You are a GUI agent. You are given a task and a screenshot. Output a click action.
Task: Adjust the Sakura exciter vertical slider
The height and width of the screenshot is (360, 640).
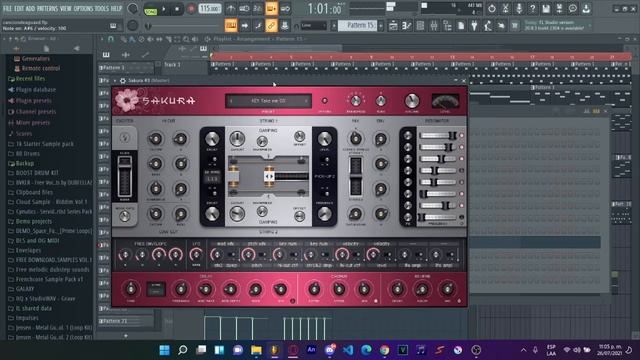tap(124, 176)
